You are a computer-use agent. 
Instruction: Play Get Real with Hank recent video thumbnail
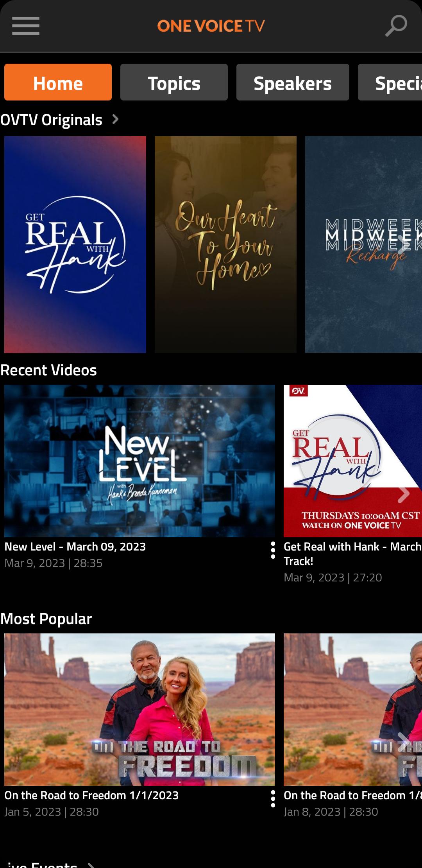[353, 461]
